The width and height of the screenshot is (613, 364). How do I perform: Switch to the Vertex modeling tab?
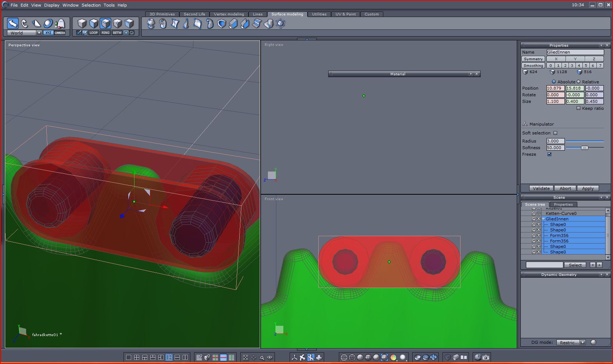[x=229, y=14]
